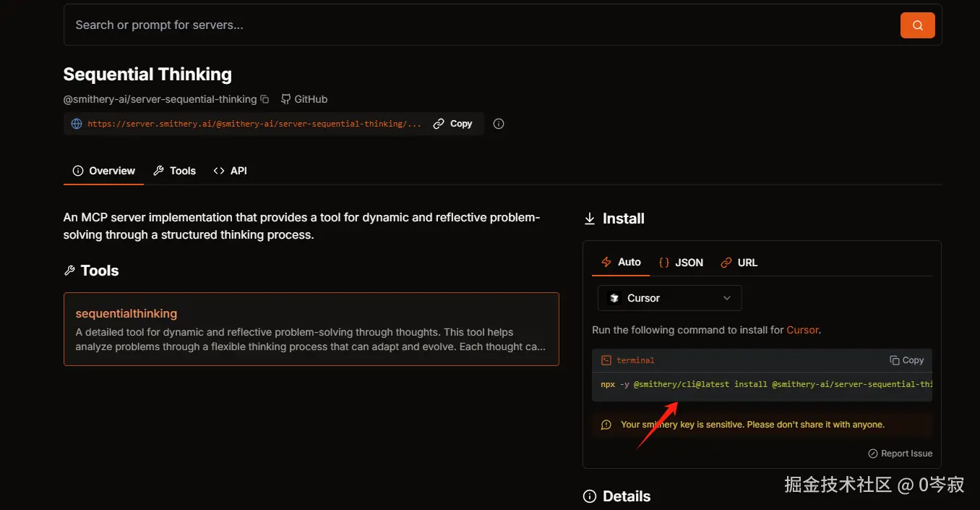This screenshot has width=980, height=510.
Task: Open the GitHub link
Action: [x=304, y=99]
